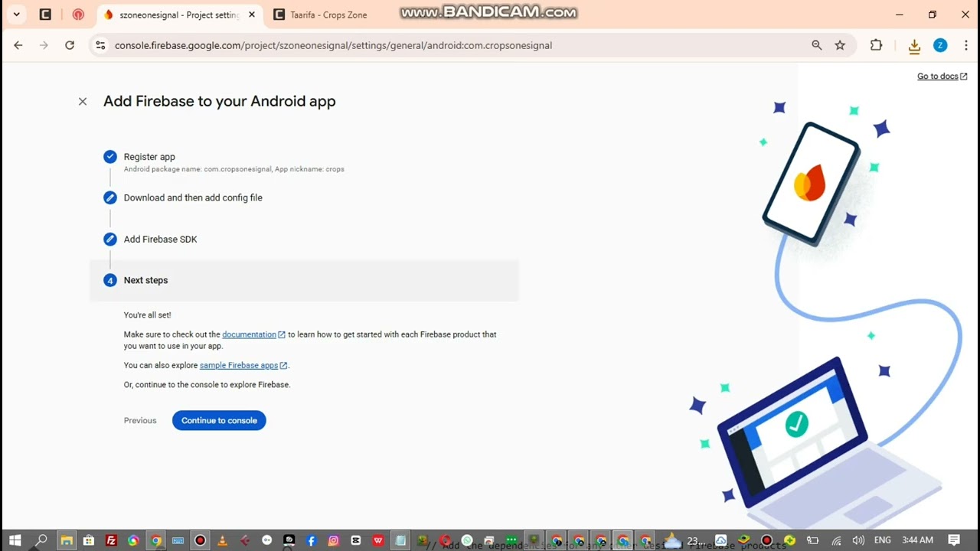
Task: Open the Wi-Fi network icon
Action: coord(836,540)
